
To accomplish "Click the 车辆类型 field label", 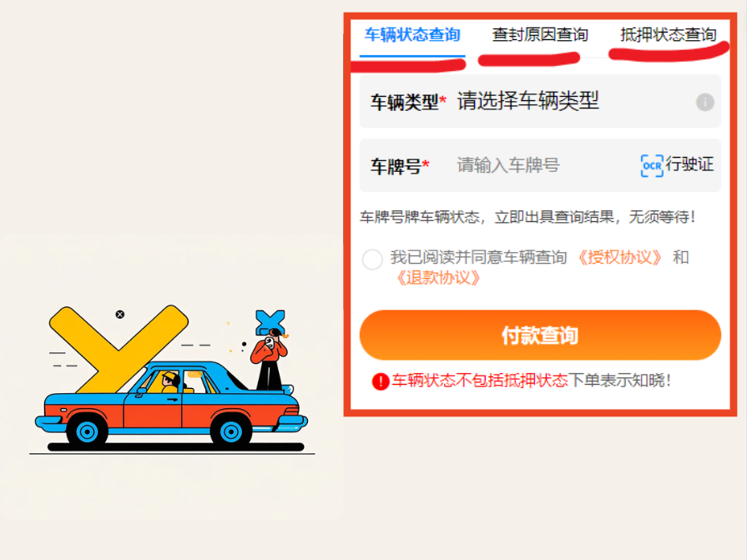I will (405, 102).
